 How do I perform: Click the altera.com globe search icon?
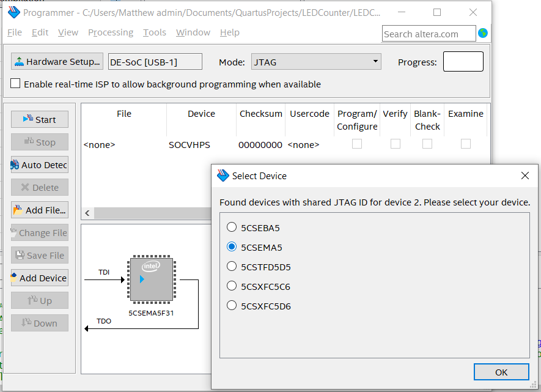click(483, 33)
